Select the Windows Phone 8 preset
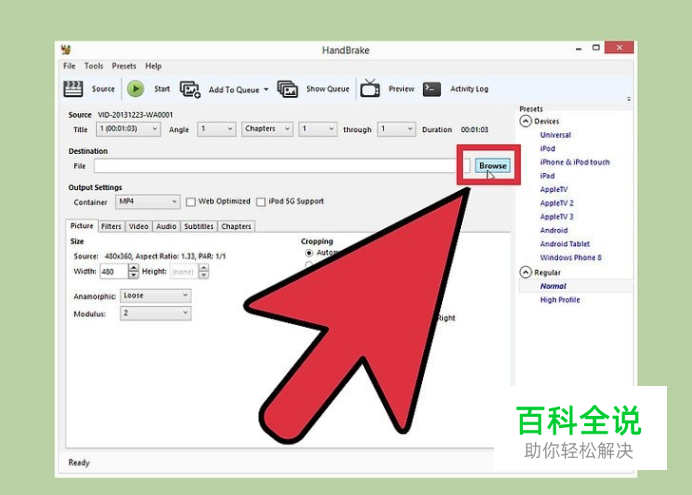Image resolution: width=692 pixels, height=495 pixels. (571, 258)
